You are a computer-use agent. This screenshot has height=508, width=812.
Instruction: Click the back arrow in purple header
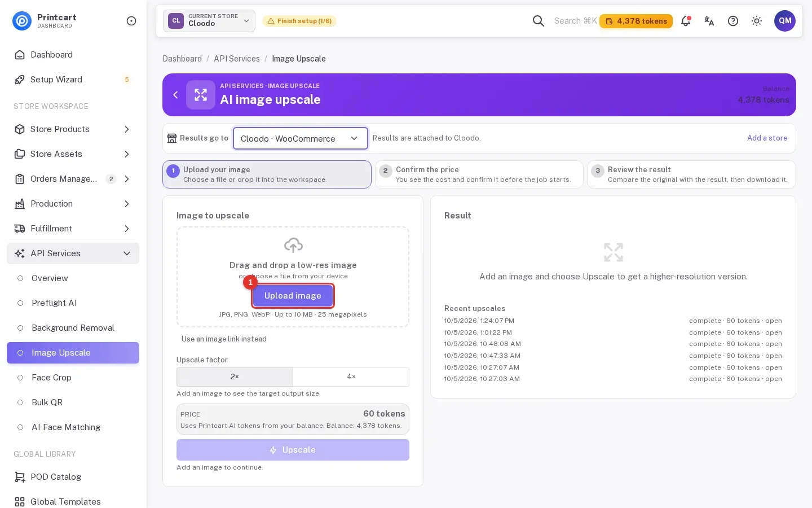tap(175, 95)
